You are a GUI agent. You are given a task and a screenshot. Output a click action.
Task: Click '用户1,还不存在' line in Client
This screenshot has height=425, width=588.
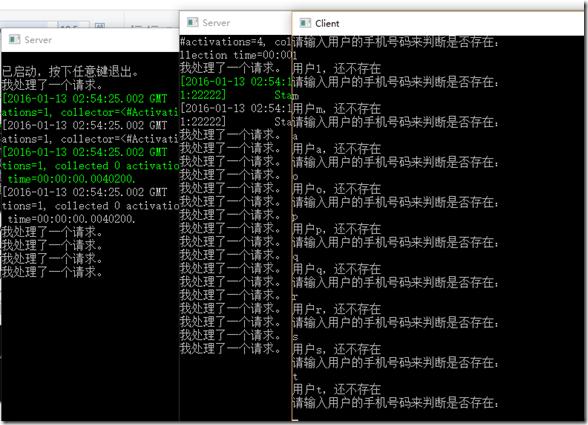pos(337,69)
